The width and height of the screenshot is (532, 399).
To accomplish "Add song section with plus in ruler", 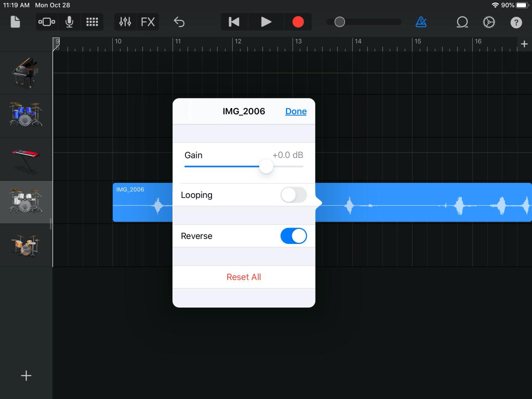I will click(x=524, y=44).
